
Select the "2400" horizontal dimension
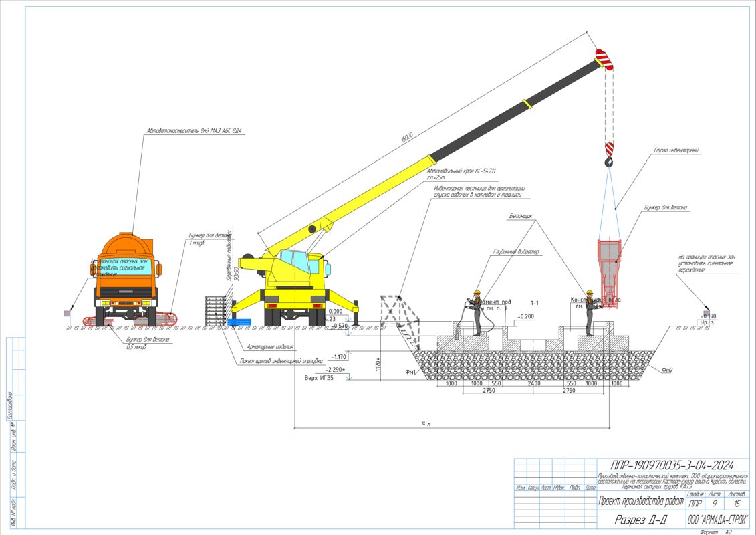pyautogui.click(x=533, y=383)
